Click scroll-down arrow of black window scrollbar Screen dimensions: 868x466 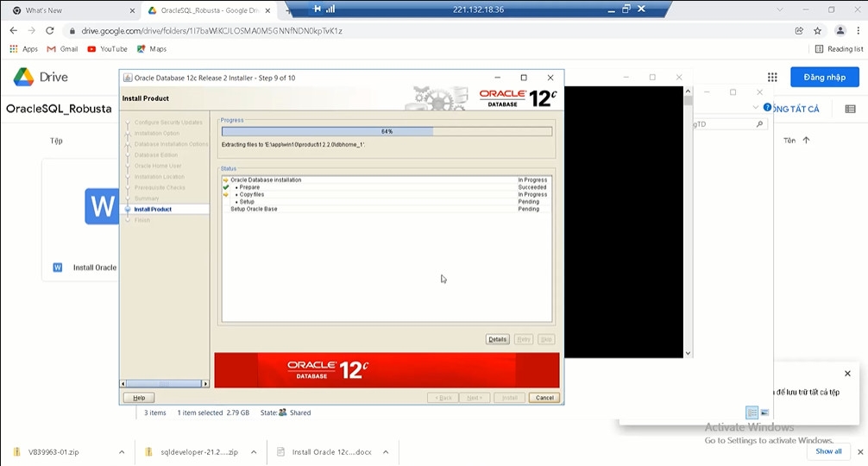[688, 353]
